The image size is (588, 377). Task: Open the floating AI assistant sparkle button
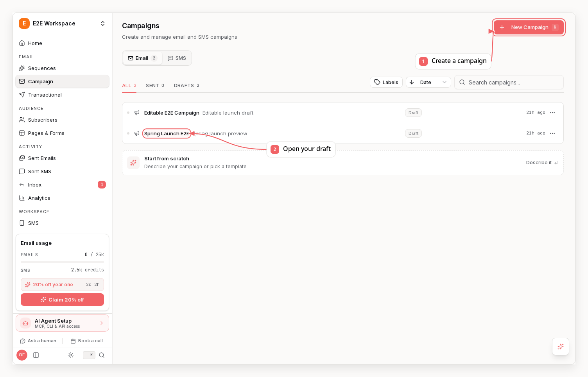[561, 346]
